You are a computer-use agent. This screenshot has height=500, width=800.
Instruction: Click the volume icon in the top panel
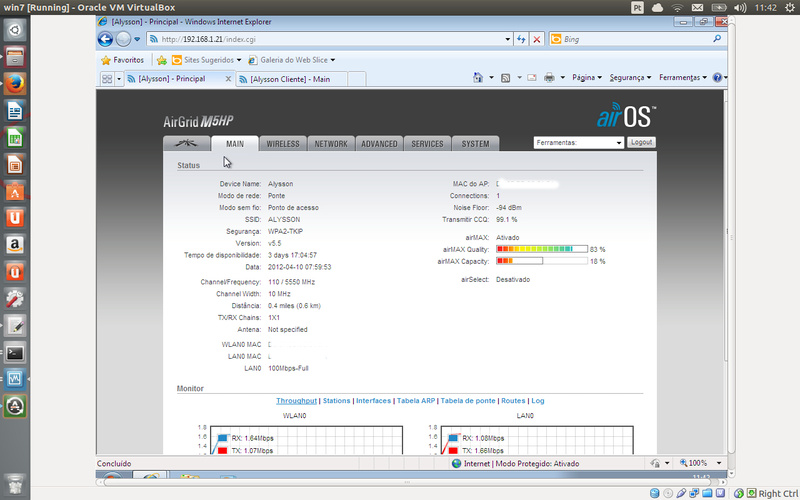click(740, 8)
